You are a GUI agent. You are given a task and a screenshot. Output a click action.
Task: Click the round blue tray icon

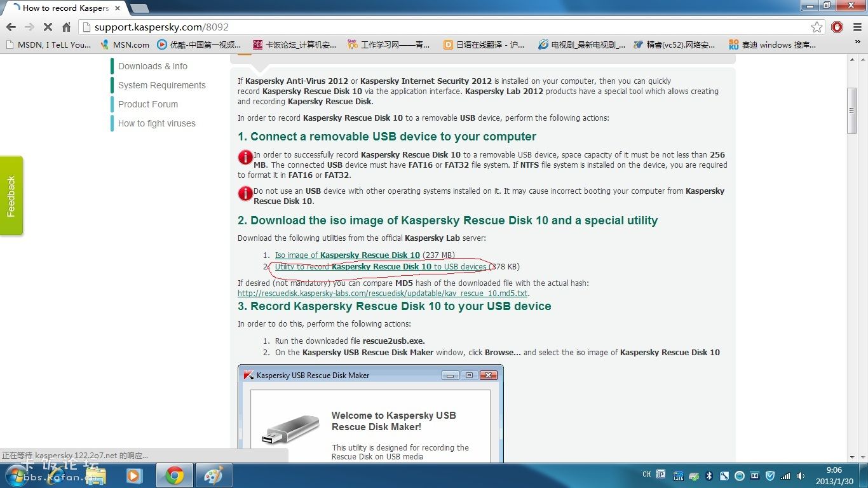[x=740, y=475]
